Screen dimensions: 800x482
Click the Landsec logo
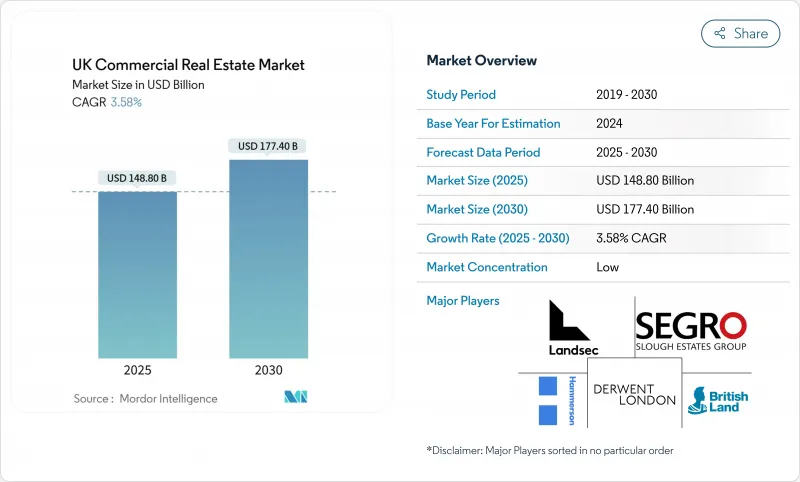571,328
